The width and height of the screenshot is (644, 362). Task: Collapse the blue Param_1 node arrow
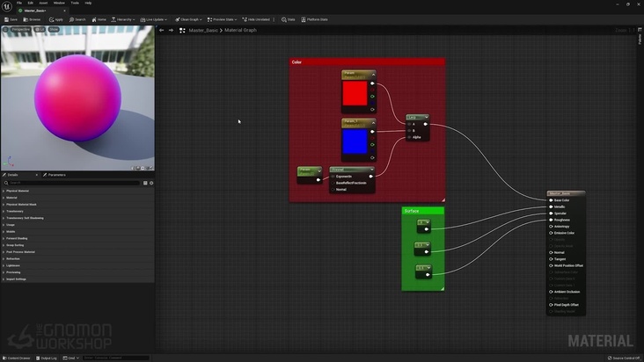click(373, 123)
